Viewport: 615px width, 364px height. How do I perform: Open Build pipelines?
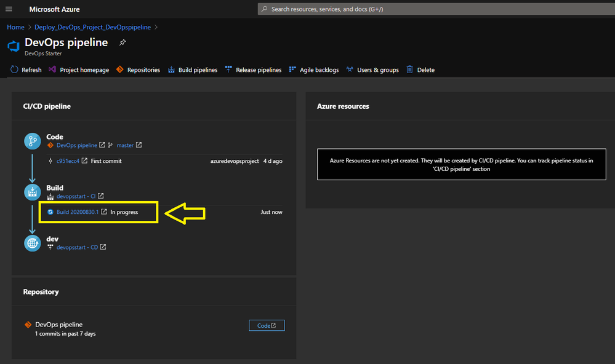point(198,69)
